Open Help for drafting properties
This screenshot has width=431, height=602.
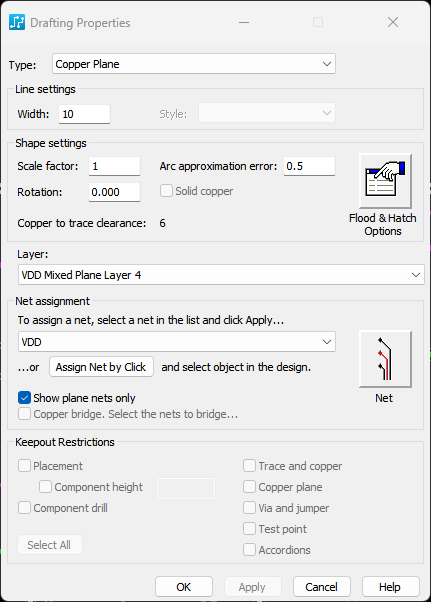pos(391,587)
